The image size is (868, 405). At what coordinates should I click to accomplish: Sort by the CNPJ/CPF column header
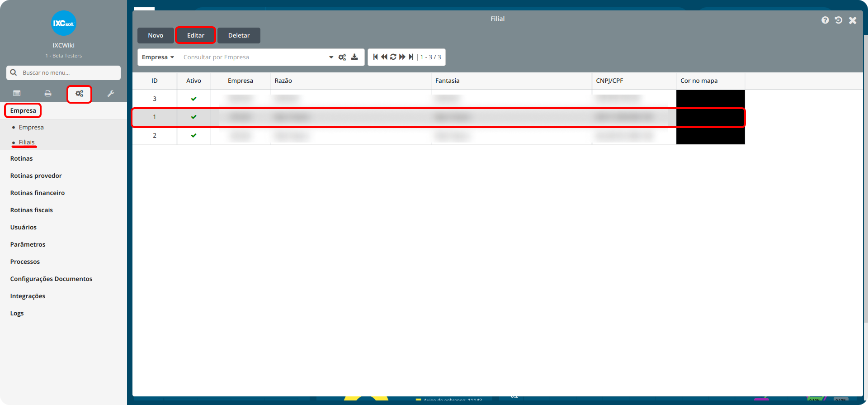634,81
